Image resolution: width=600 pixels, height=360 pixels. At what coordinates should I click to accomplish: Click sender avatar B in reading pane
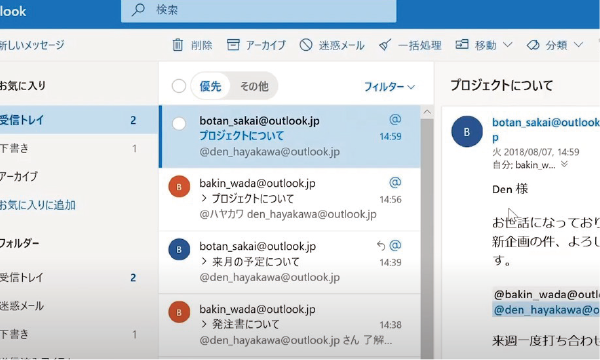[467, 132]
